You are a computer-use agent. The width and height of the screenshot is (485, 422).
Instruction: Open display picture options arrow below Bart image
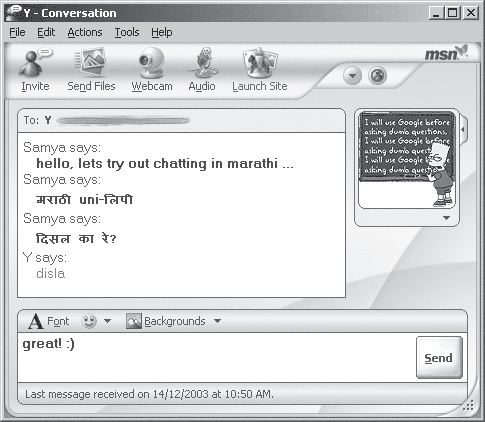point(446,218)
